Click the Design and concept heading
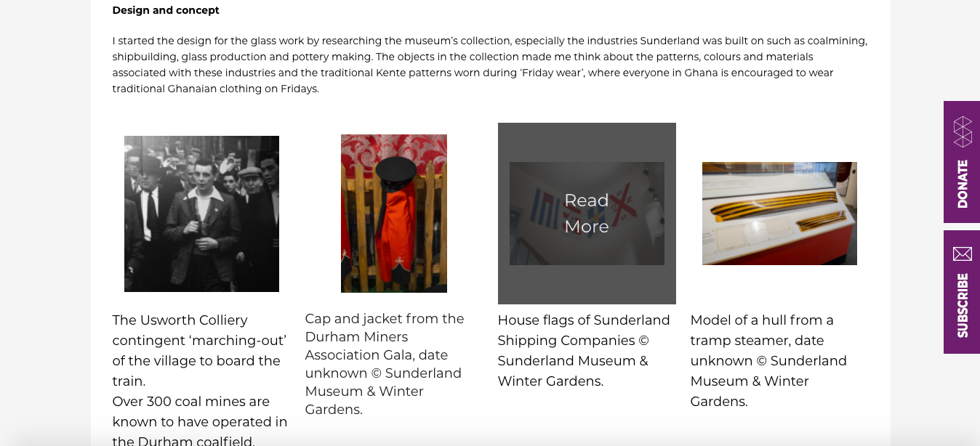This screenshot has height=446, width=980. coord(166,10)
